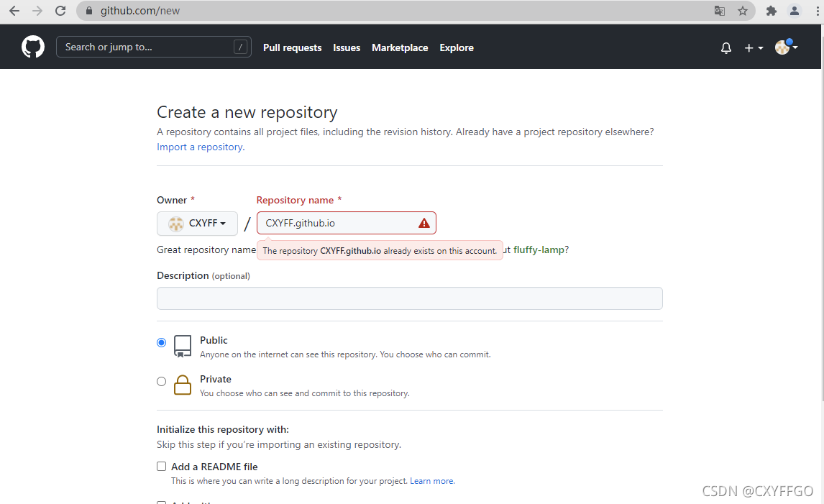
Task: Click the already exists error message
Action: pos(380,251)
